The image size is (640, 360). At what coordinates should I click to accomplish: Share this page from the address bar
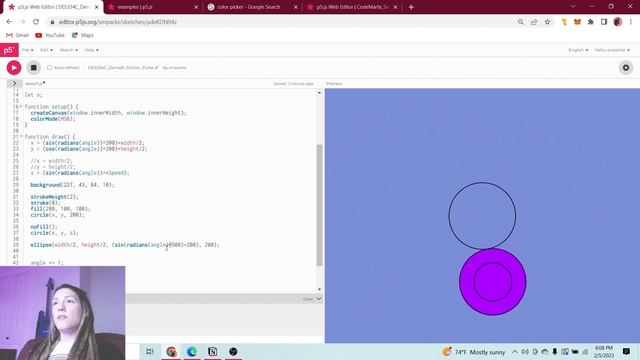point(534,22)
